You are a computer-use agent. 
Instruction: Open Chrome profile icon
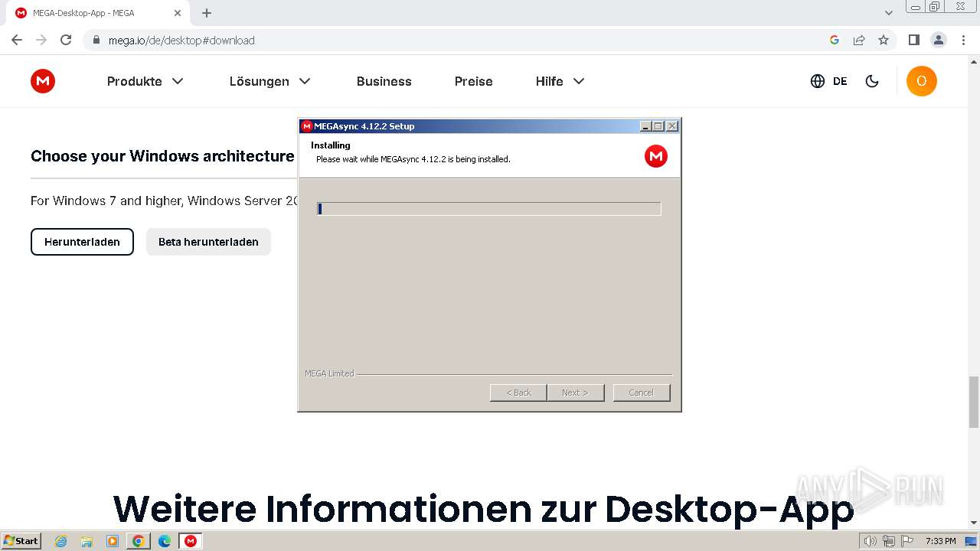tap(939, 40)
